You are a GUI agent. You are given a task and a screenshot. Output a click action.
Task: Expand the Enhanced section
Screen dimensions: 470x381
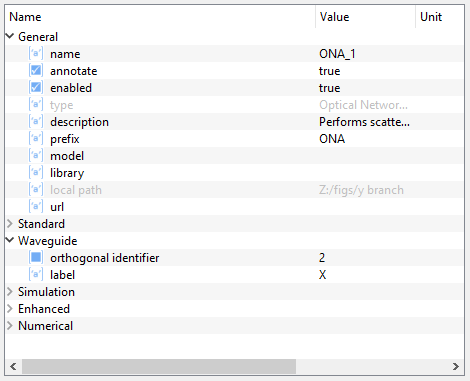10,309
